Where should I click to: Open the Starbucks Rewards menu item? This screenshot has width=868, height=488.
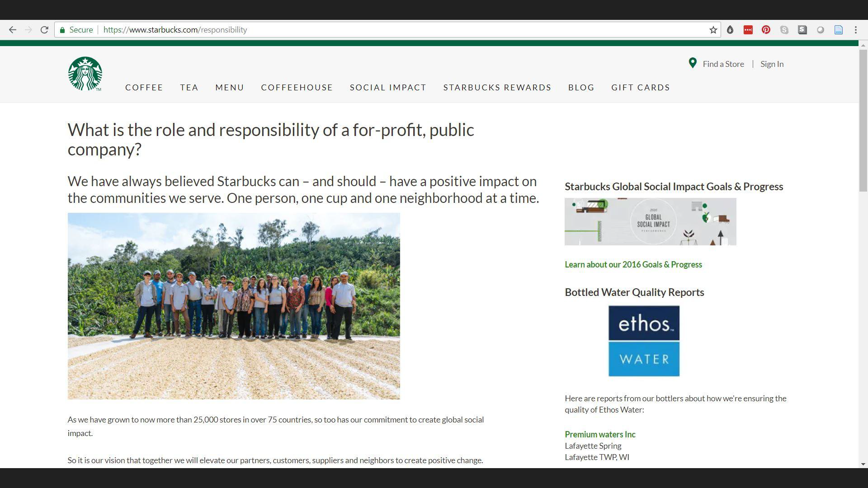tap(497, 88)
